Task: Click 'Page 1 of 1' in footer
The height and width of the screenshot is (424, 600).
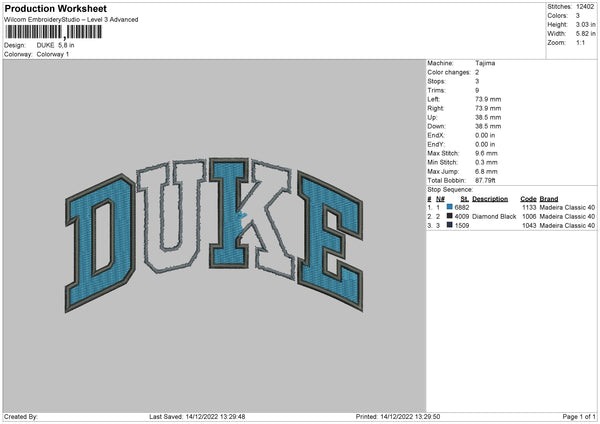Action: pyautogui.click(x=579, y=417)
